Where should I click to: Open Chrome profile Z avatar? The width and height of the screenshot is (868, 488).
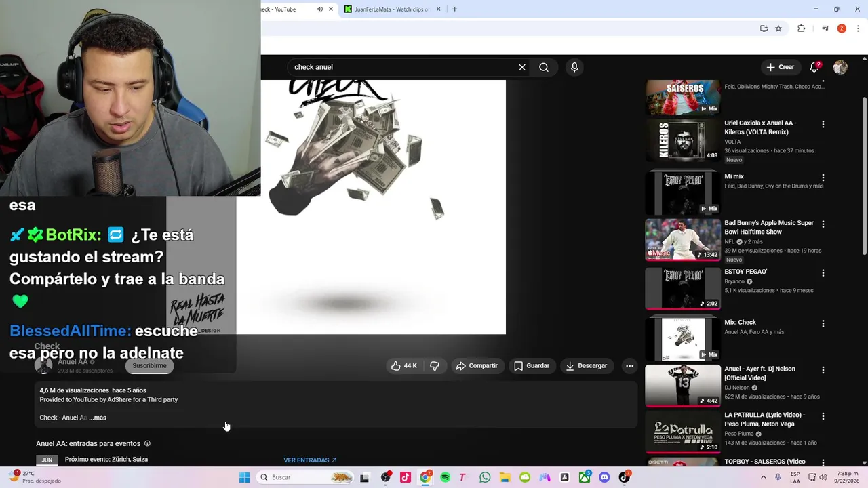point(842,28)
